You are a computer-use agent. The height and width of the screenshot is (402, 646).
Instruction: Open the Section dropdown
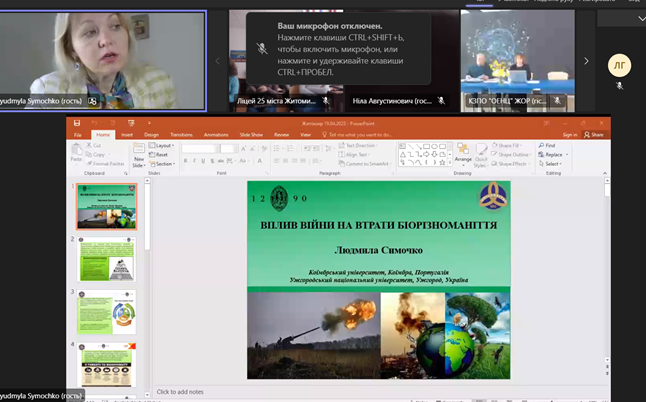coord(162,164)
